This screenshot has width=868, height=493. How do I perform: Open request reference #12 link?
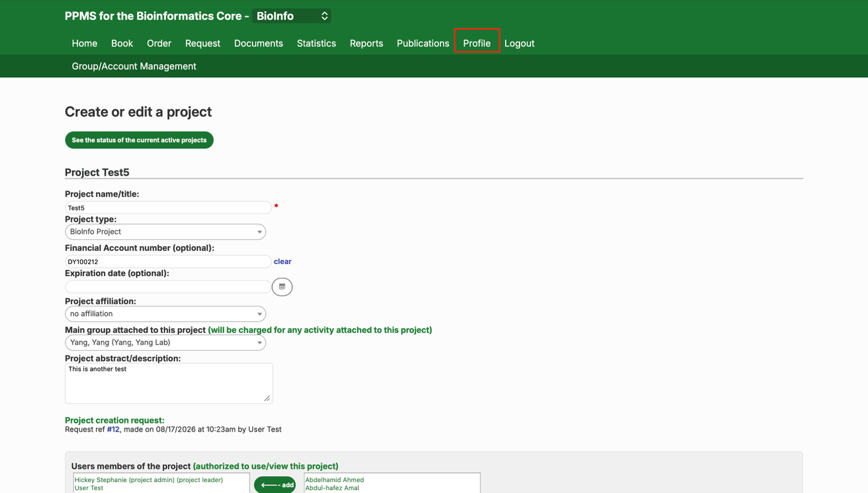113,429
